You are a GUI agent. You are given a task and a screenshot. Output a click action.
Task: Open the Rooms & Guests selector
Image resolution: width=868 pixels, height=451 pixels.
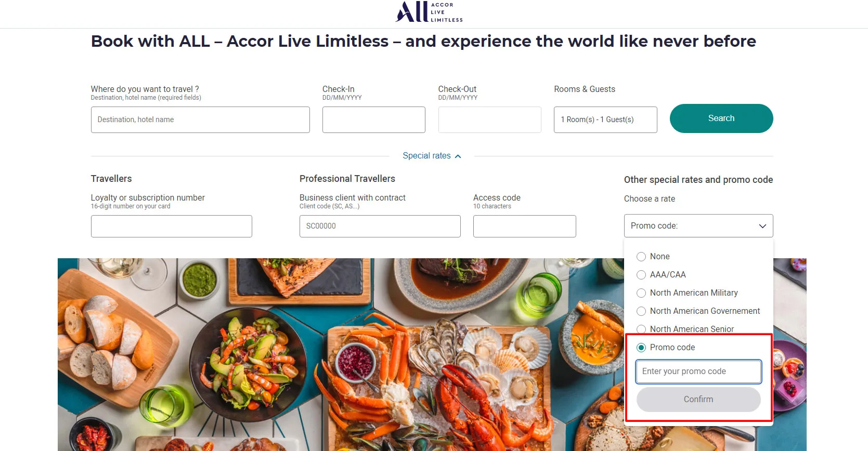pyautogui.click(x=605, y=120)
